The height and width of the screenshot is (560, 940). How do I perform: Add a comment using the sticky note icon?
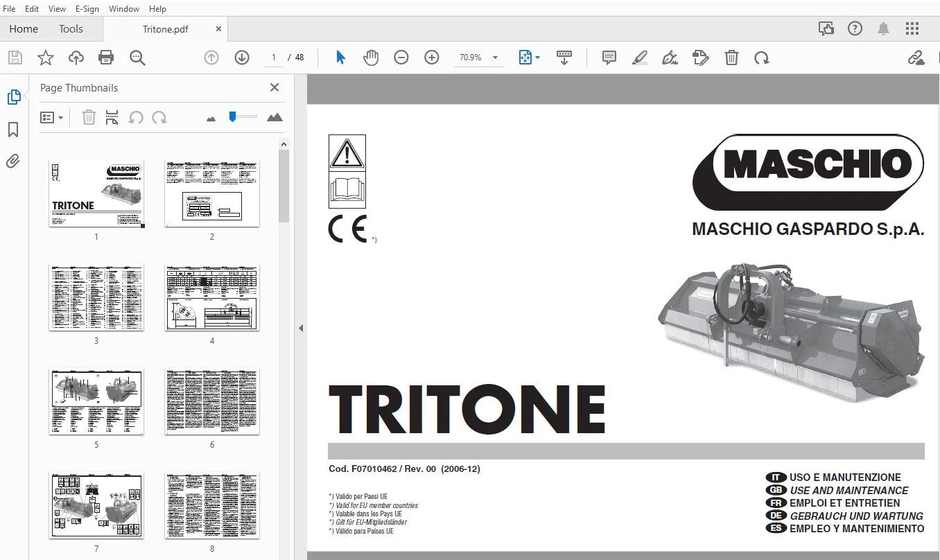[x=609, y=58]
